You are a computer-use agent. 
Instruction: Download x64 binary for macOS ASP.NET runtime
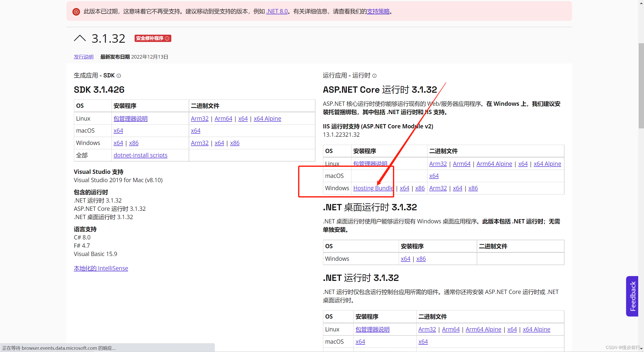(x=434, y=176)
